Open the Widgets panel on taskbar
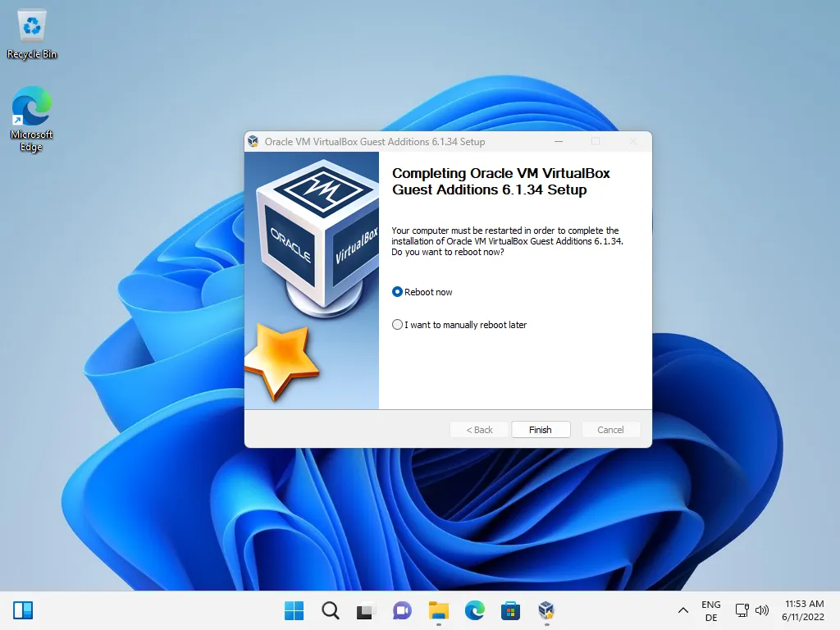The width and height of the screenshot is (840, 630). pyautogui.click(x=23, y=610)
